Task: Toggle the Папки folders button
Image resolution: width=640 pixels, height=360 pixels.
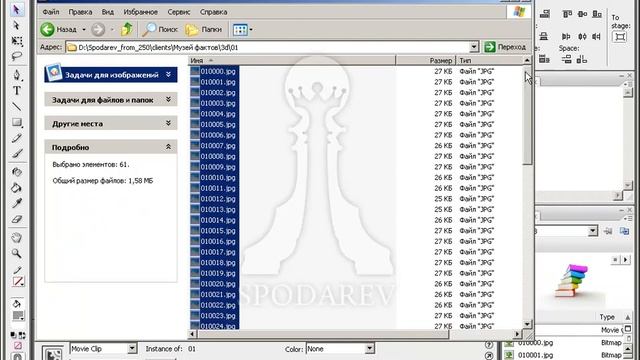Action: (203, 29)
